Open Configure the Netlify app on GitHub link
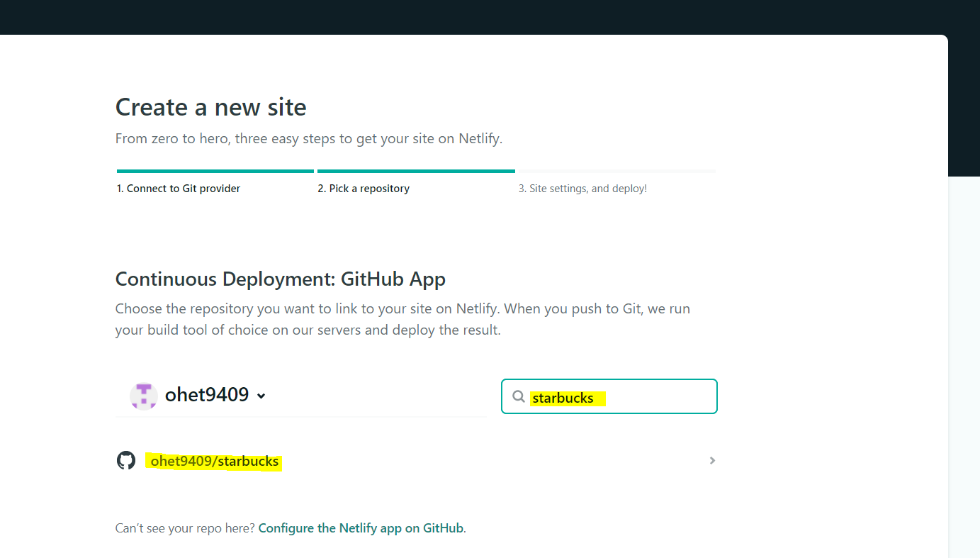 361,528
